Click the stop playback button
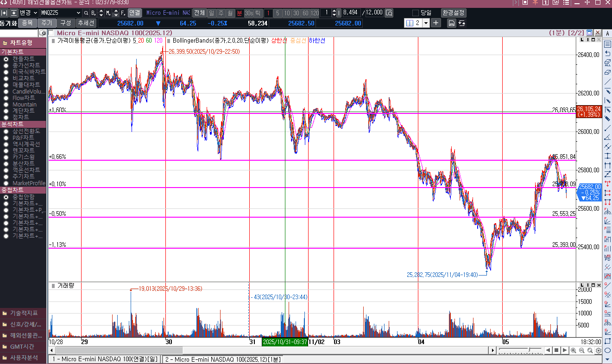Viewport: 612px width, 364px height. coord(556,351)
